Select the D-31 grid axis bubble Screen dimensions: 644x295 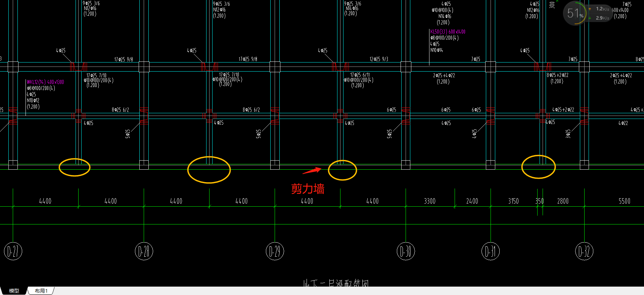coord(491,251)
